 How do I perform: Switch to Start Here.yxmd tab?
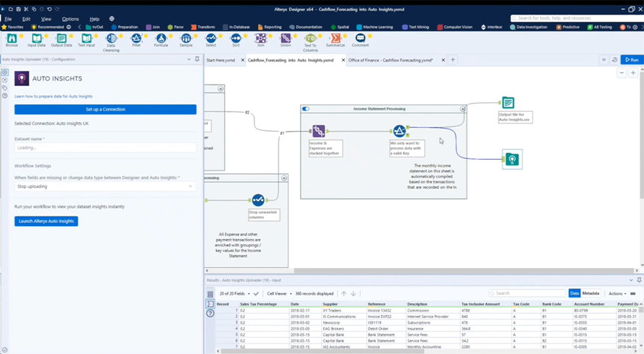221,60
